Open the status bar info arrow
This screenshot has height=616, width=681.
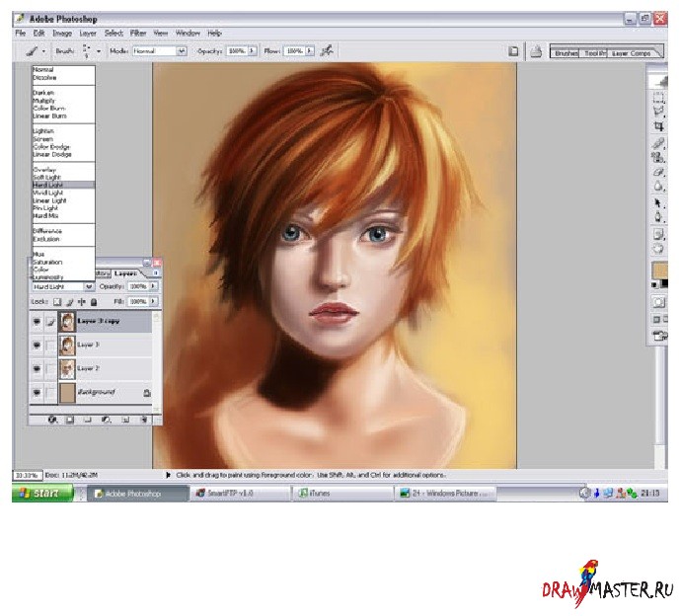(169, 475)
